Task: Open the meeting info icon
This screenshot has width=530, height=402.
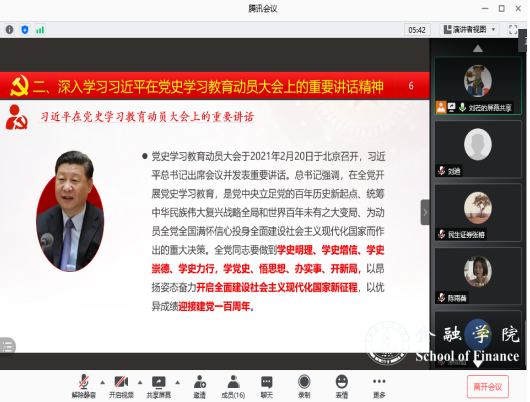Action: (9, 30)
